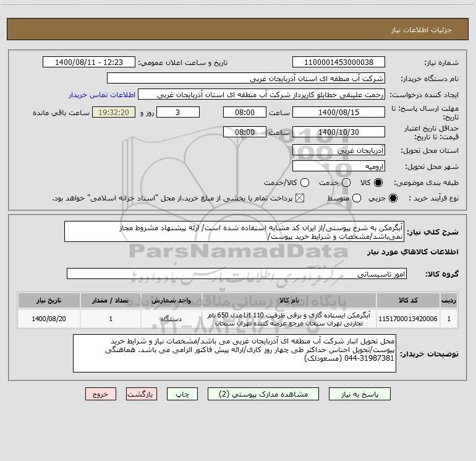Select the کالا radio button
Image resolution: width=476 pixels, height=461 pixels.
point(378,183)
